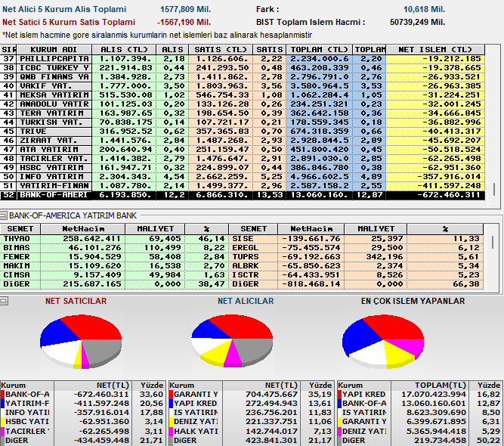Click SENET header above THYAO
Viewport: 504px width, 446px height.
[20, 229]
